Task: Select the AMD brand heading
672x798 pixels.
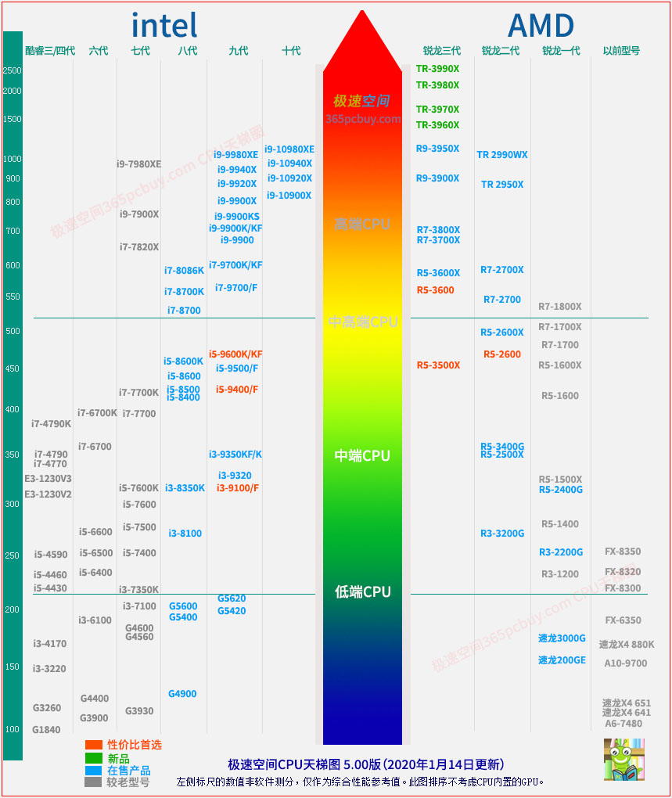Action: coord(539,26)
